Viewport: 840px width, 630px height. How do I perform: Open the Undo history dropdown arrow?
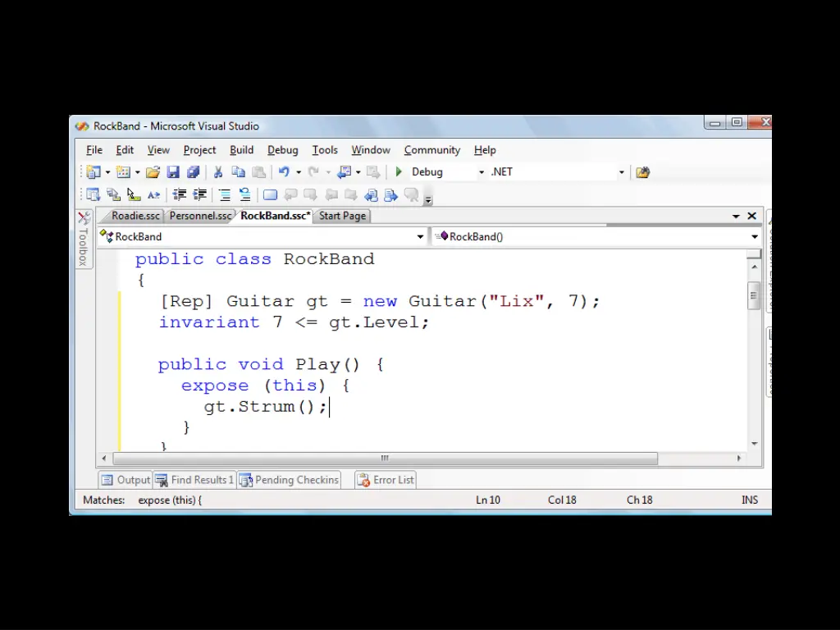299,172
